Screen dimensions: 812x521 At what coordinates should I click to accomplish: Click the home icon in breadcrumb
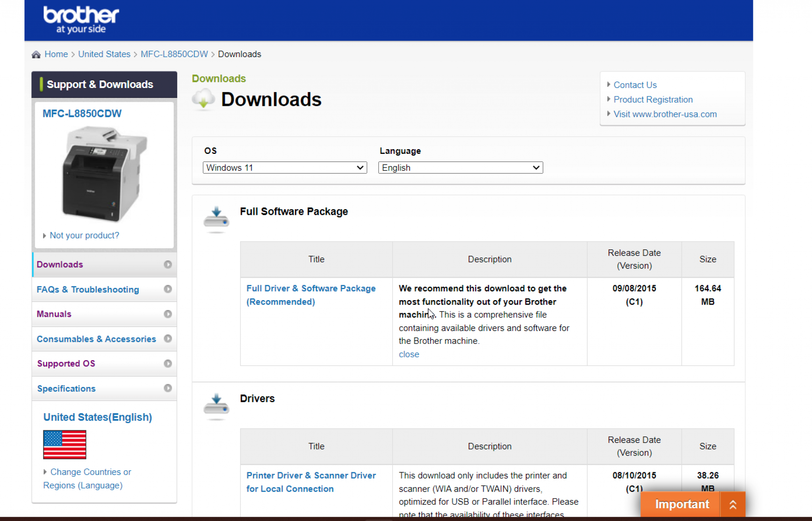coord(36,54)
